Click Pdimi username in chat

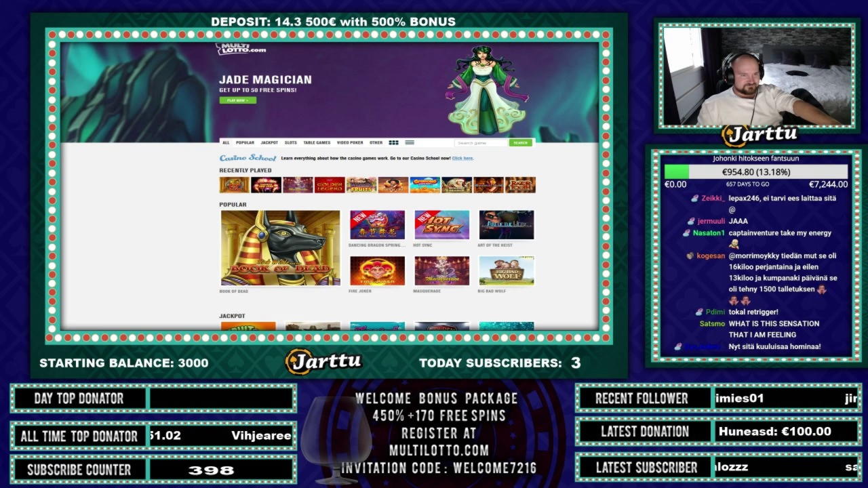(x=715, y=312)
